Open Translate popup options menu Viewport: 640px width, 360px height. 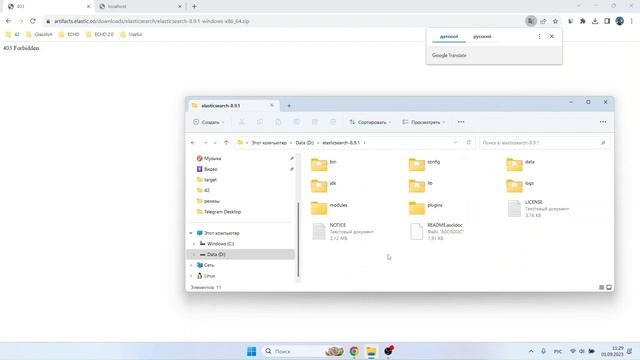(539, 36)
